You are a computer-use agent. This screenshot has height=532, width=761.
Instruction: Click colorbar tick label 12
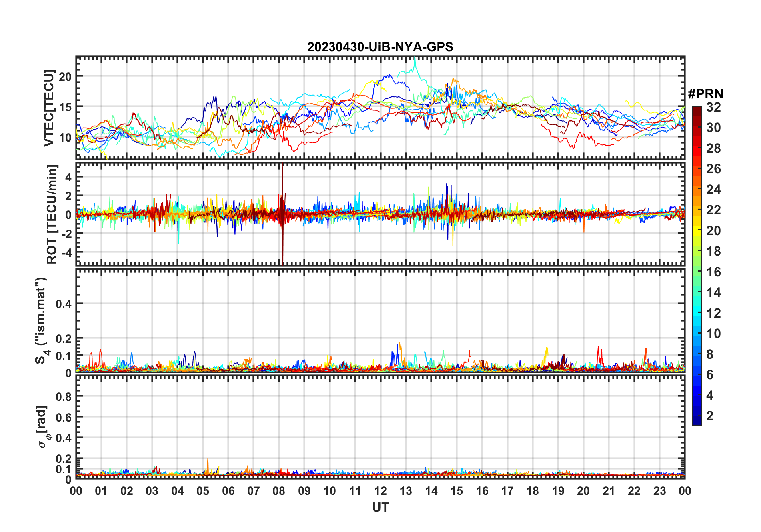tap(713, 313)
